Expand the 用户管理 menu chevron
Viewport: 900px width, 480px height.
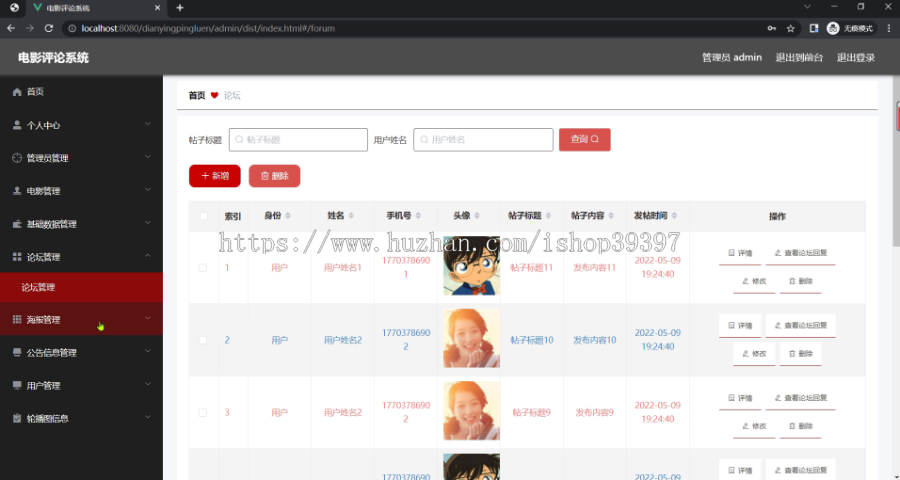pos(148,384)
